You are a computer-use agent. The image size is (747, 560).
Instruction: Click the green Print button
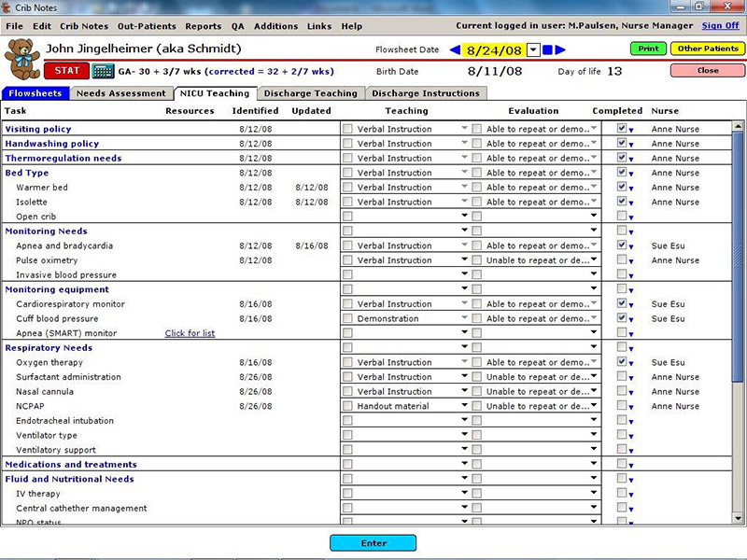(x=647, y=49)
